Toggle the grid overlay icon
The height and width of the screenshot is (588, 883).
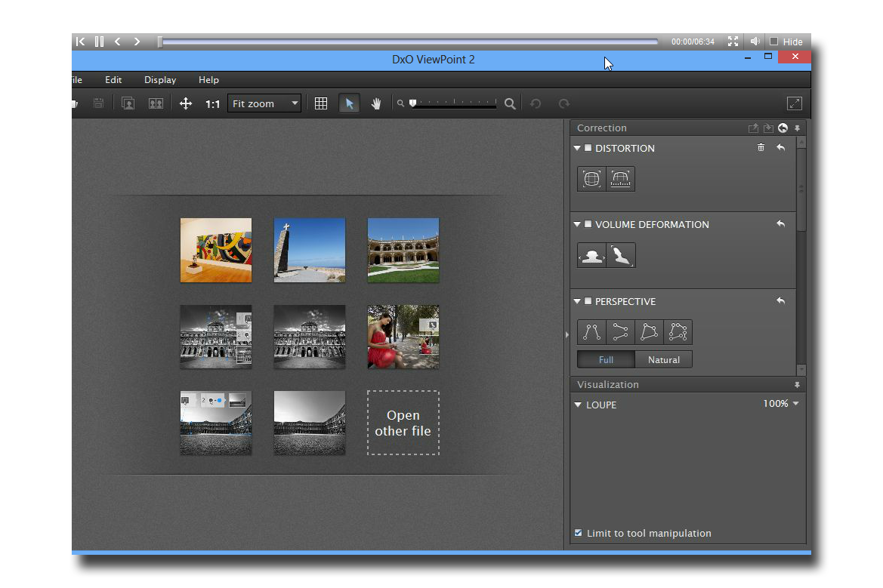tap(321, 104)
